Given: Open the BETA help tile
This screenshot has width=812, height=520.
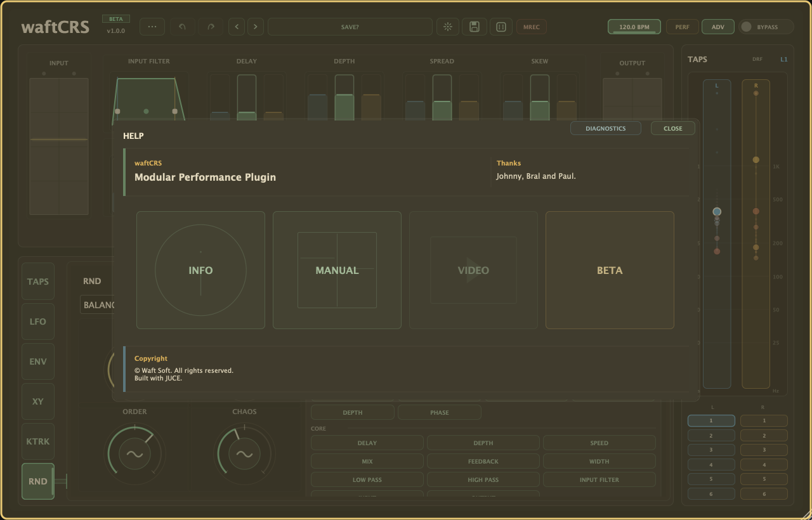Looking at the screenshot, I should click(610, 270).
